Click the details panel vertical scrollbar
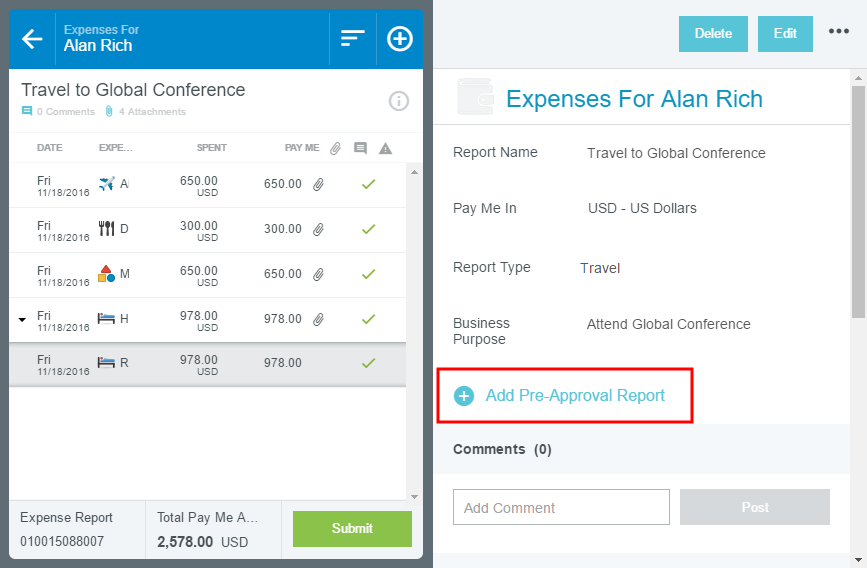This screenshot has height=568, width=867. coord(858,200)
